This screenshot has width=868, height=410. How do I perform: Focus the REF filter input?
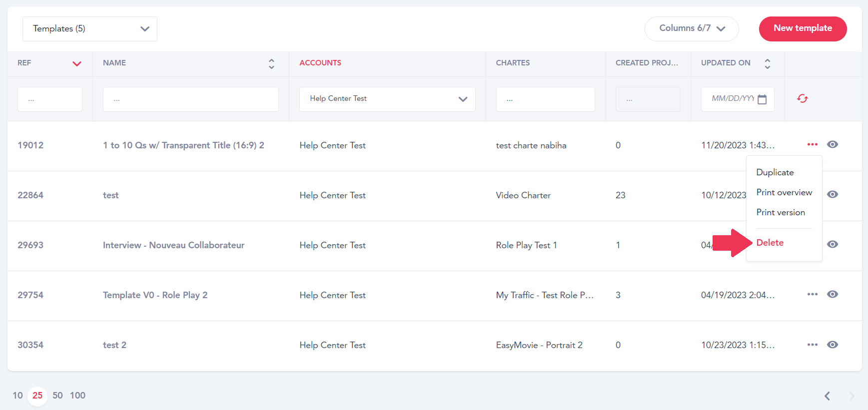50,99
